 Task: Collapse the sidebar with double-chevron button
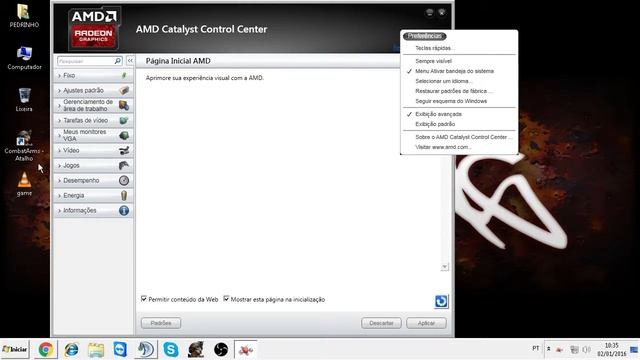(130, 61)
